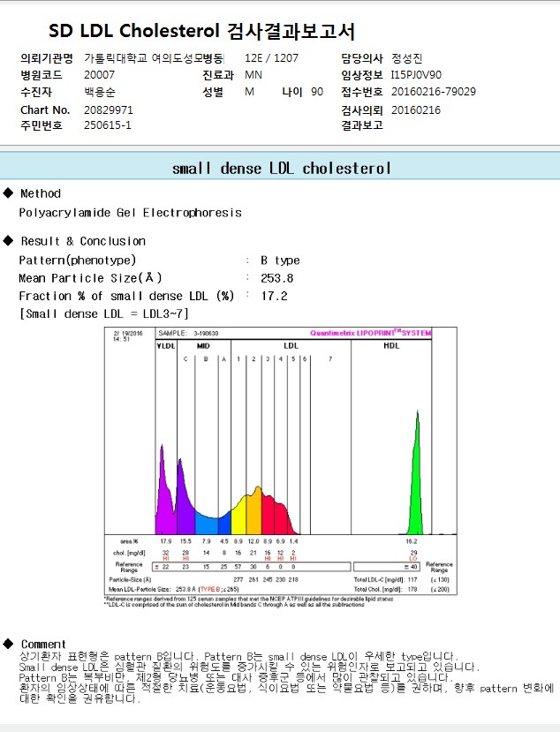
Task: Click the 'HDL' column header in chart
Action: 391,346
